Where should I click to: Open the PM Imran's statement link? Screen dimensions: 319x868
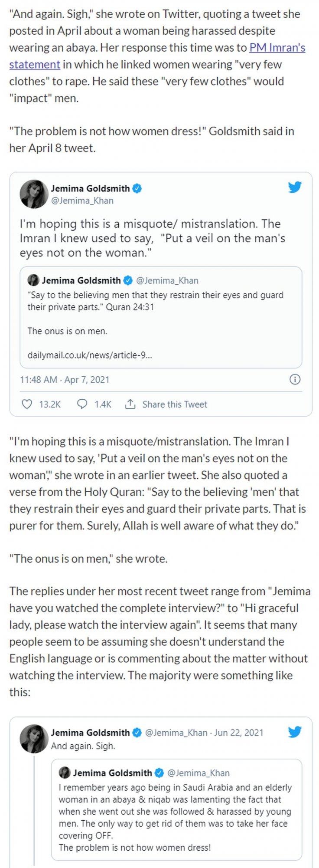[x=157, y=56]
